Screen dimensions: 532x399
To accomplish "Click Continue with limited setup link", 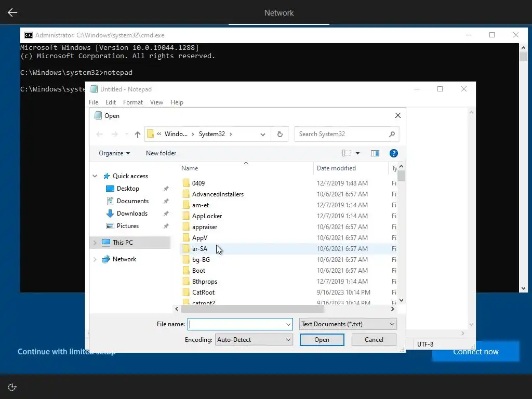I will tap(66, 352).
